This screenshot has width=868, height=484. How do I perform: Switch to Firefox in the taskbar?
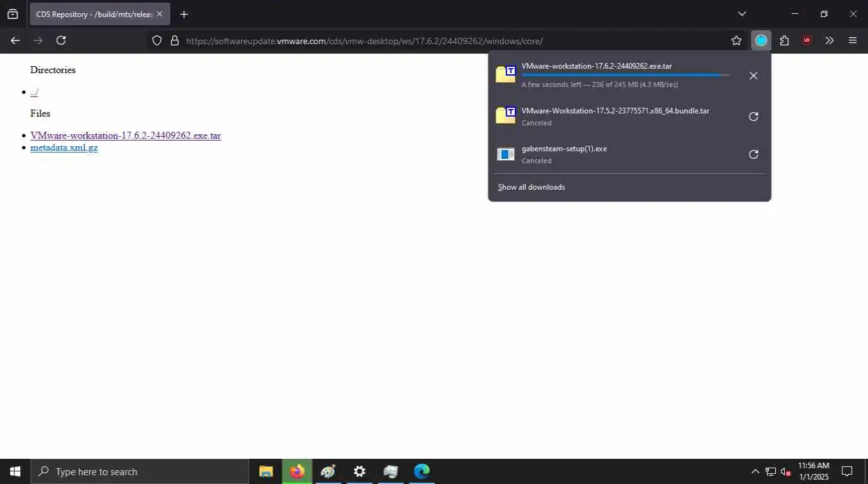297,471
